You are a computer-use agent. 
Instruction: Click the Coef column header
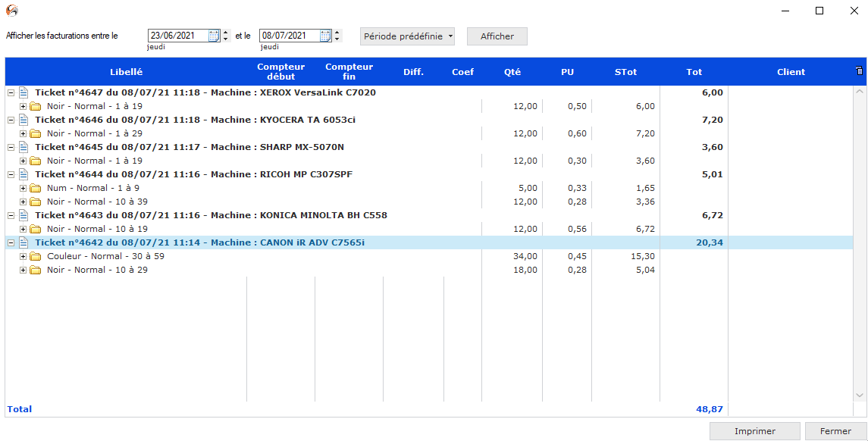(x=462, y=72)
